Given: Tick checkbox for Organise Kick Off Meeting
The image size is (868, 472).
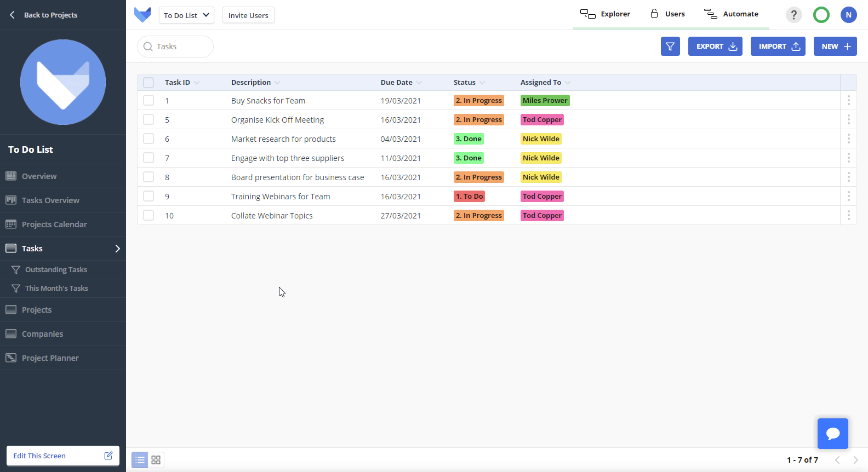Looking at the screenshot, I should click(x=149, y=119).
